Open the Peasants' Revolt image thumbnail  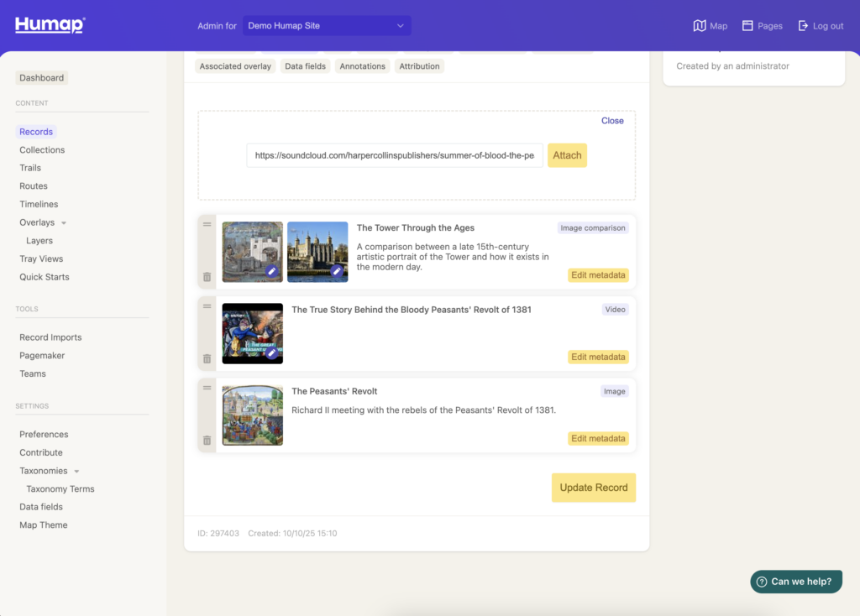(252, 415)
